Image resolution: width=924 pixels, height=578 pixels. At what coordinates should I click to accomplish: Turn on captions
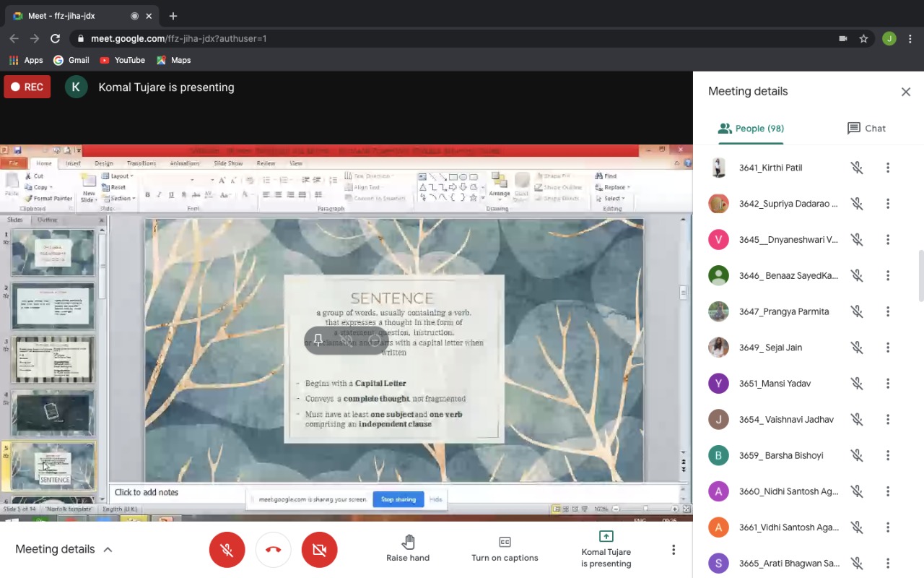505,549
